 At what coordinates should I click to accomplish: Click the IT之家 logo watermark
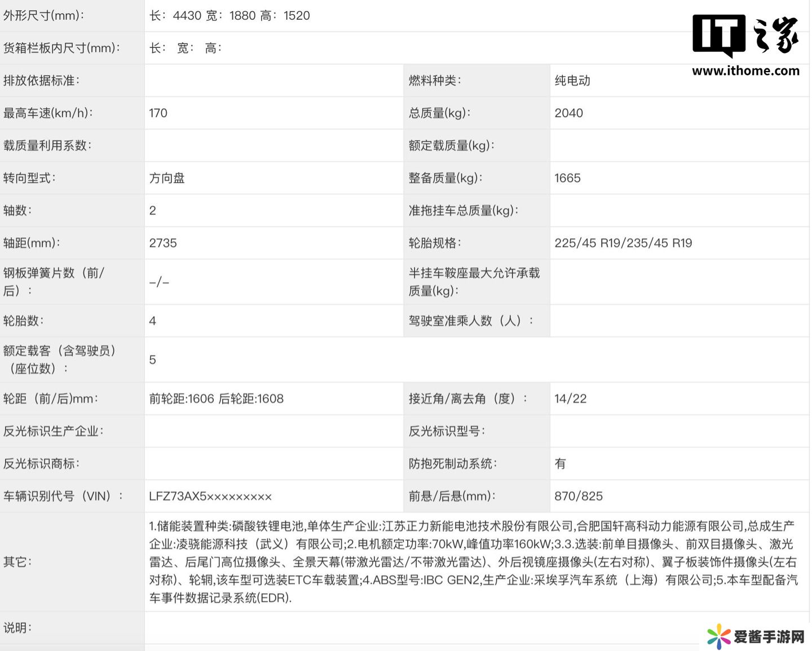[x=745, y=35]
